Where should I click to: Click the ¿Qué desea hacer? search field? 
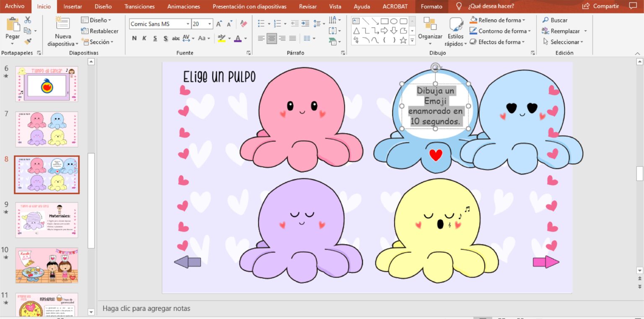[491, 6]
